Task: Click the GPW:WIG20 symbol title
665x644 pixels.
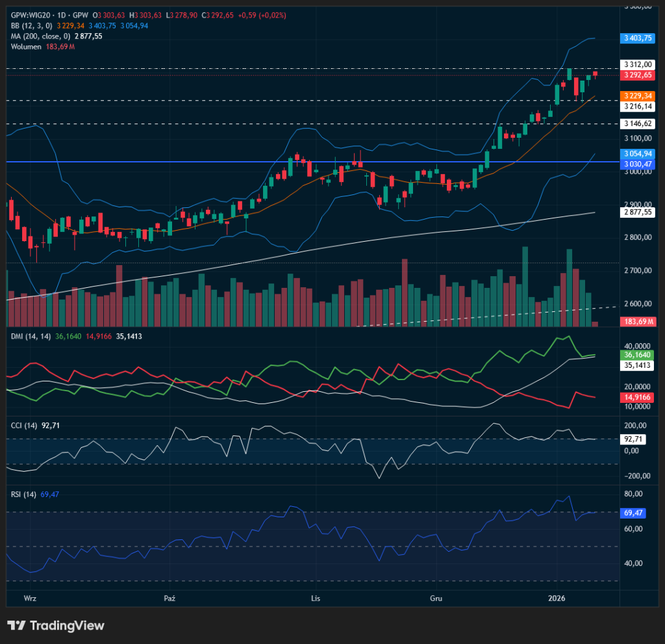Action: point(35,15)
